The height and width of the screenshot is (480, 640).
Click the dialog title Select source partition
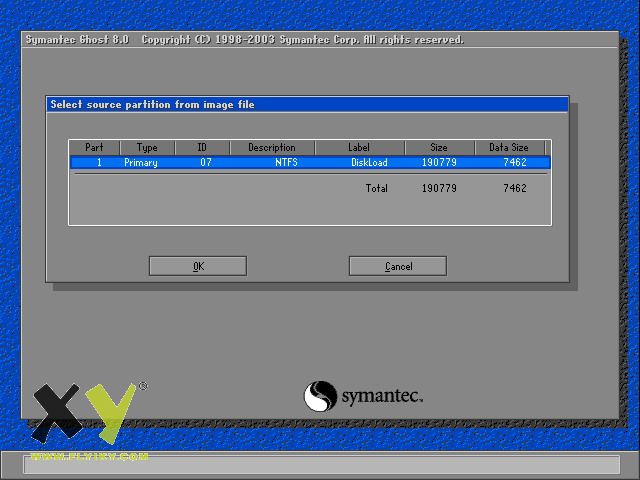tap(152, 104)
